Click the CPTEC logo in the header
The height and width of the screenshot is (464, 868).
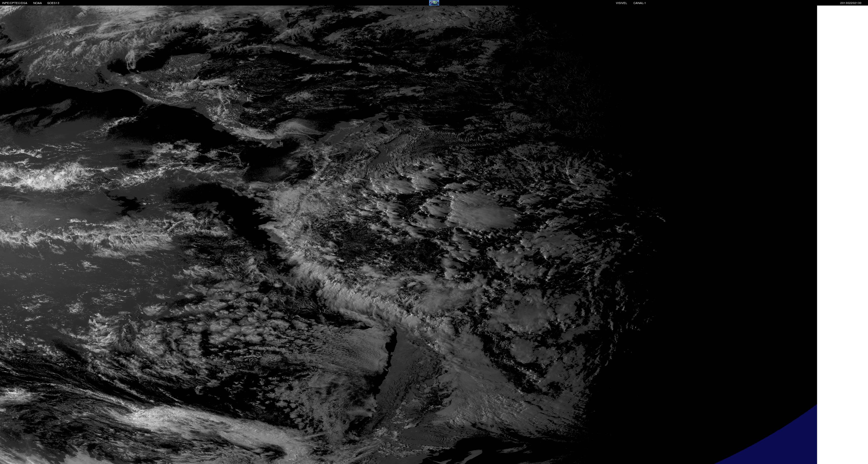pos(434,3)
